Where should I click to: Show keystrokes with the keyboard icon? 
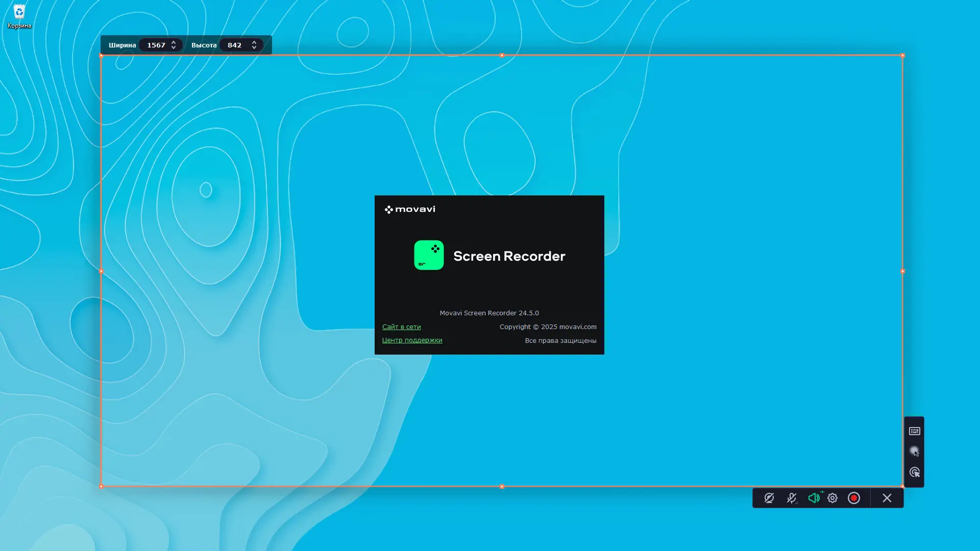[x=915, y=431]
